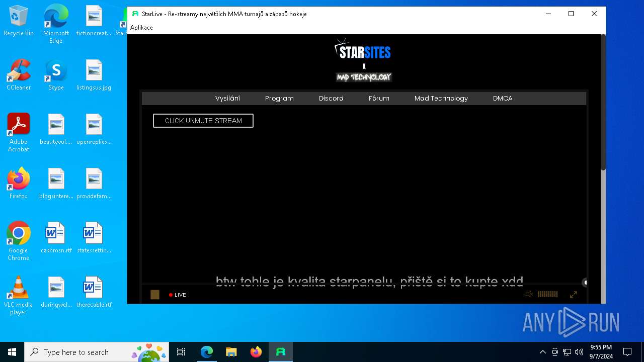Open the DMCA navigation link
The height and width of the screenshot is (362, 644).
[x=503, y=99]
